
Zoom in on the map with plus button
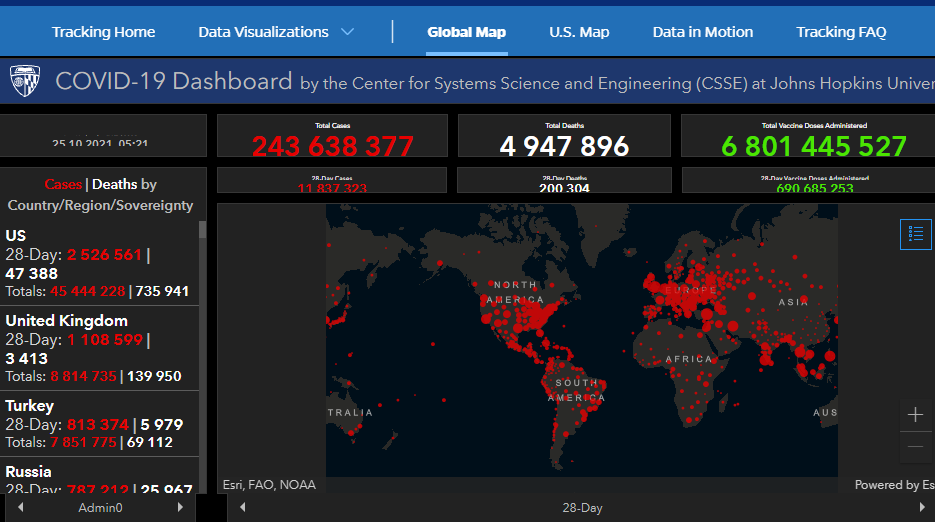[x=915, y=415]
